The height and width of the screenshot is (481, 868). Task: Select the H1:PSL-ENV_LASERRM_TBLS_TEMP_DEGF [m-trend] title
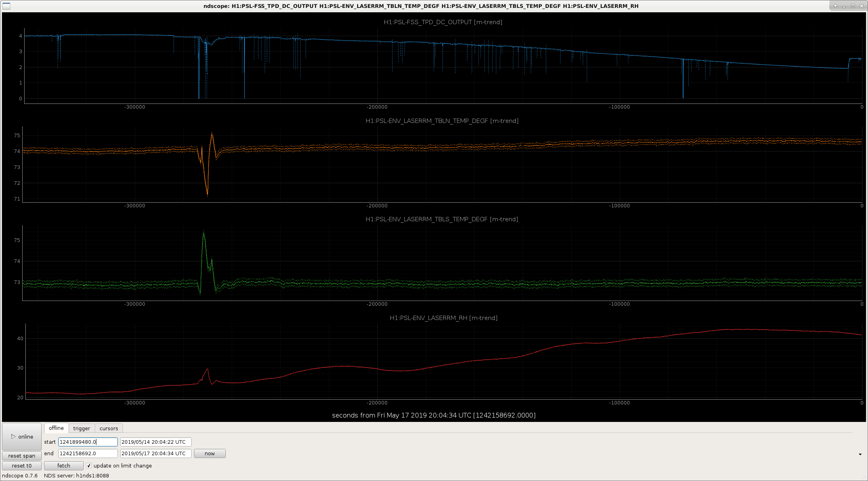(442, 219)
